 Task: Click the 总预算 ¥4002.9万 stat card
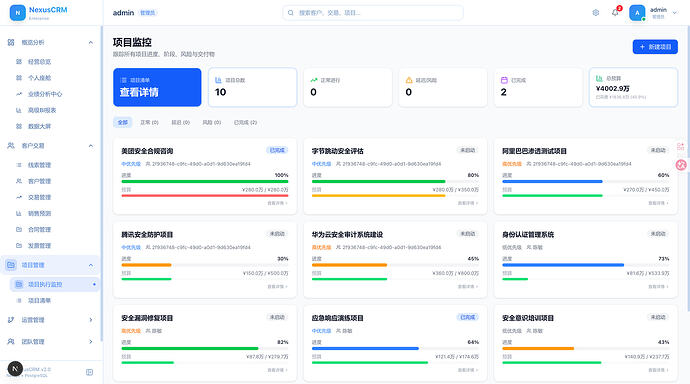(x=633, y=87)
